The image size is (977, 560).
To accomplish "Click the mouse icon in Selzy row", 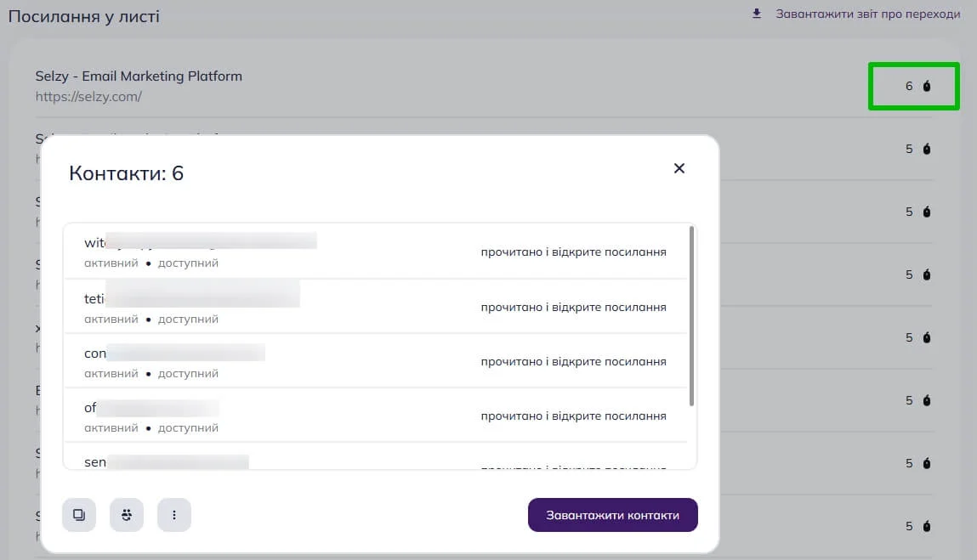I will (927, 86).
